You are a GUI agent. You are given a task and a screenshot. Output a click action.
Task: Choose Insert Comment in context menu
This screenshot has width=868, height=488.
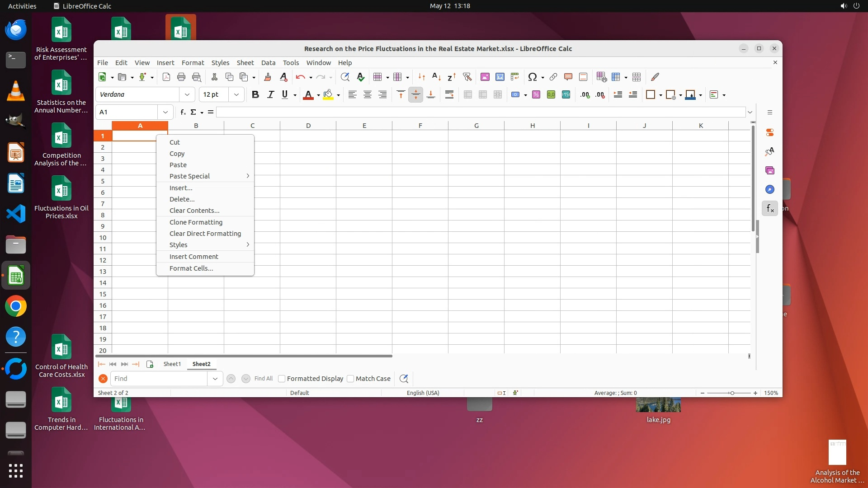click(193, 257)
